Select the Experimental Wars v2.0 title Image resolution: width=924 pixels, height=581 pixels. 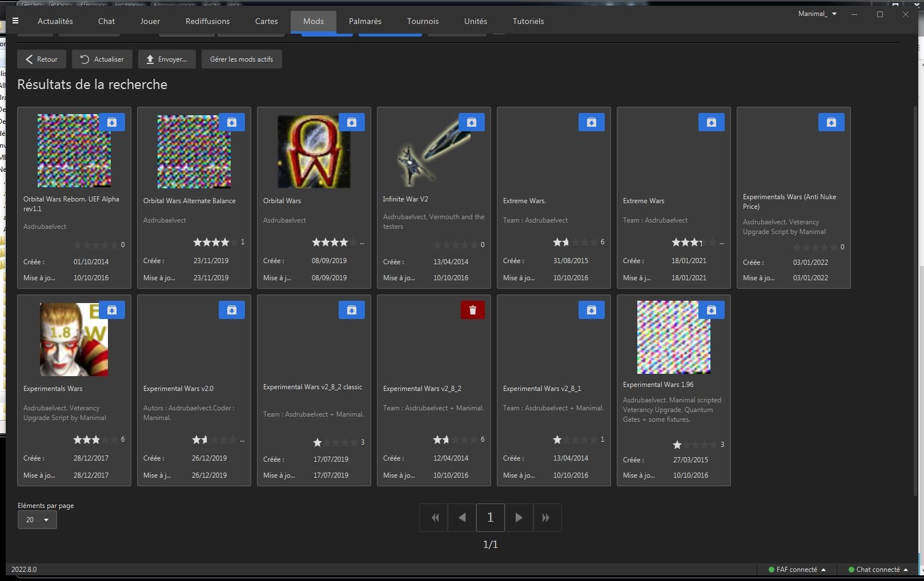[178, 389]
